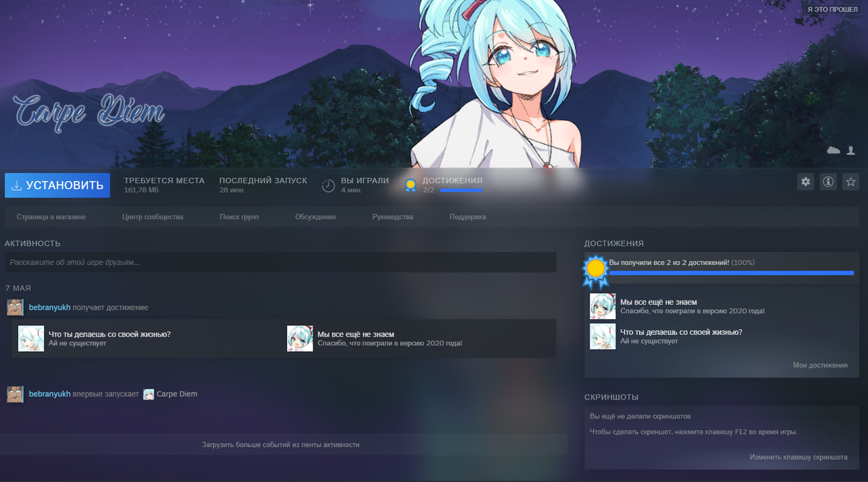Click Изменить клавишу скриншота
This screenshot has width=868, height=482.
coord(799,457)
